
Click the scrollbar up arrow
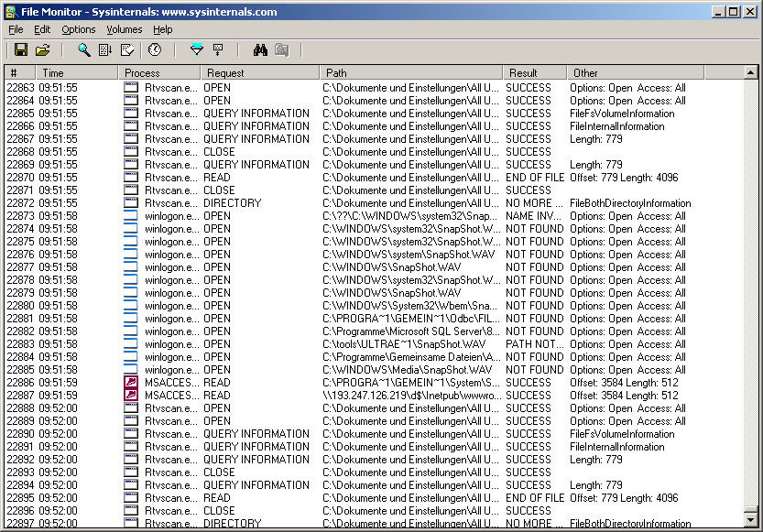(750, 72)
